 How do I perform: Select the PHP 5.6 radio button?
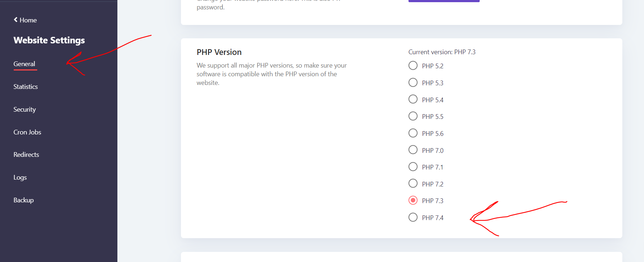click(x=413, y=133)
